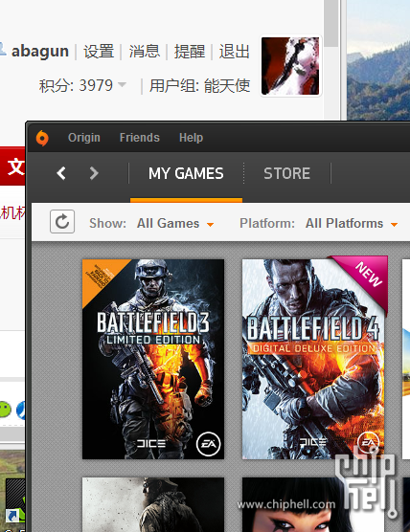Screen dimensions: 410x532
Task: Expand the All Games show filter
Action: (x=175, y=223)
